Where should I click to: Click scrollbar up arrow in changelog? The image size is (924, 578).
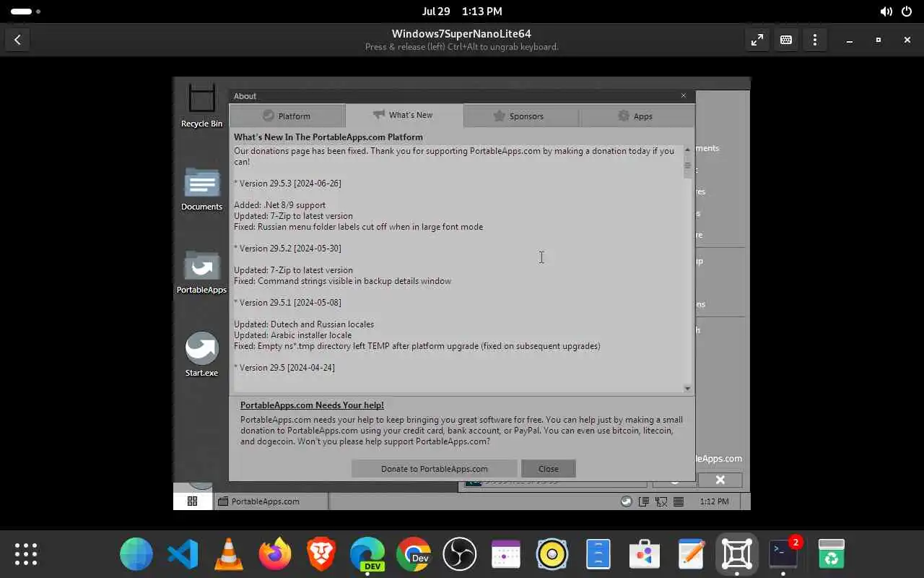pos(687,150)
